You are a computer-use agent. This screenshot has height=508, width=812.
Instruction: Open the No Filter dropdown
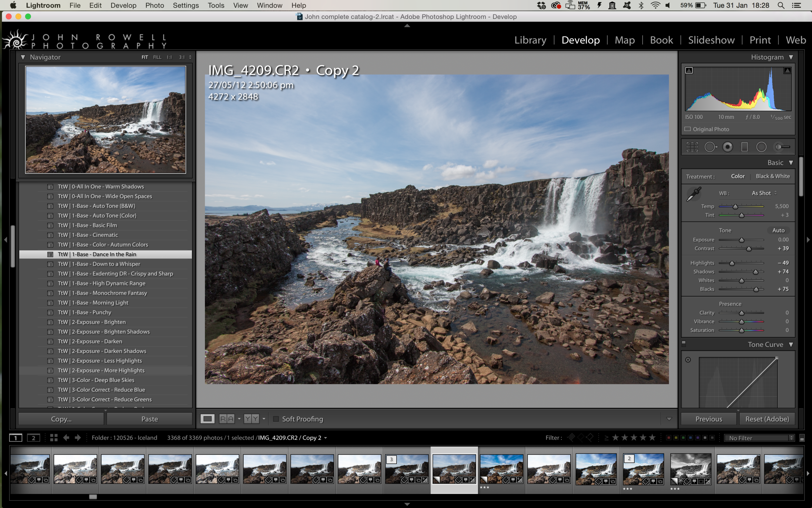pyautogui.click(x=759, y=438)
